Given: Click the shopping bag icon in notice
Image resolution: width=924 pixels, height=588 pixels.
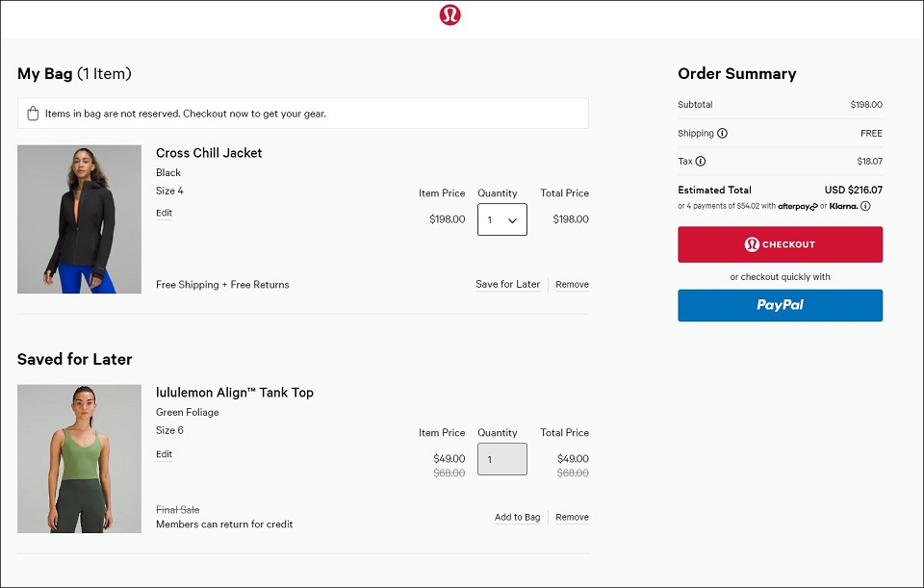Looking at the screenshot, I should pos(33,114).
